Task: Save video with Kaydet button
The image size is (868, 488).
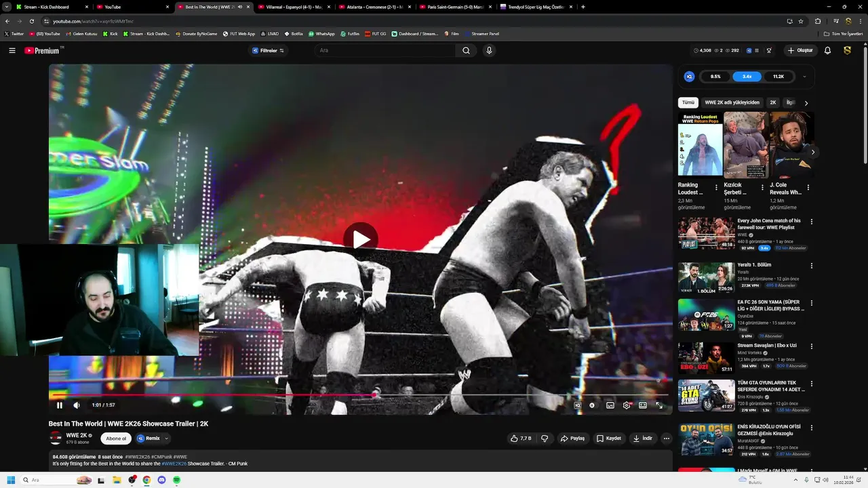Action: click(x=609, y=439)
